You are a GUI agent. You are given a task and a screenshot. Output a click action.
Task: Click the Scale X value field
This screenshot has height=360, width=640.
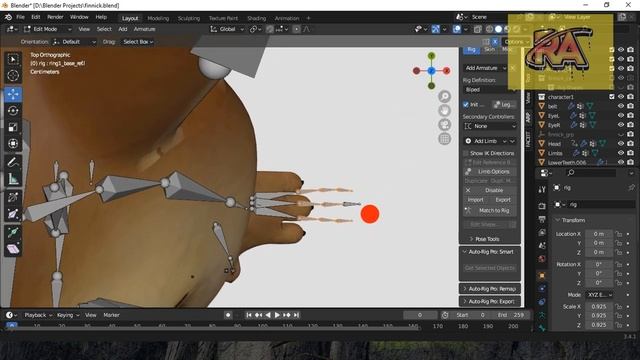(x=599, y=307)
